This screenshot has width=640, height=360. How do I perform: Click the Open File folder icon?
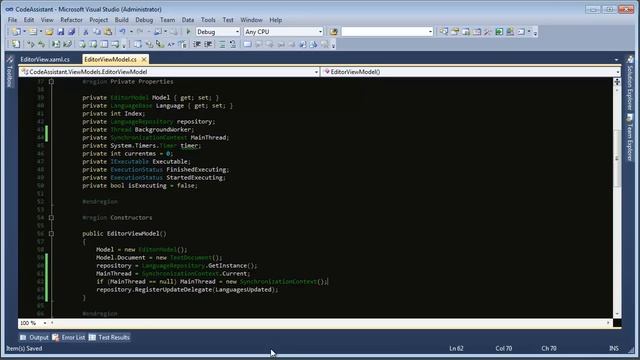[49, 31]
